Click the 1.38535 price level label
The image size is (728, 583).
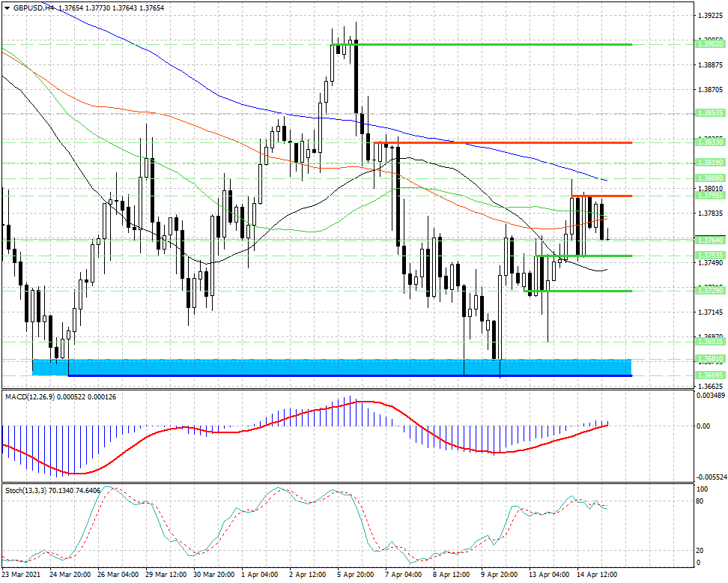(710, 113)
